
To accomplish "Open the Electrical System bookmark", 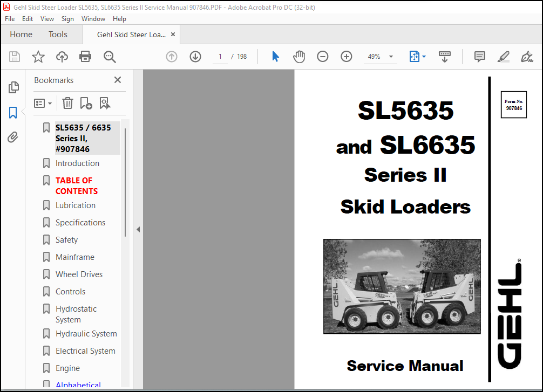I will pyautogui.click(x=85, y=351).
